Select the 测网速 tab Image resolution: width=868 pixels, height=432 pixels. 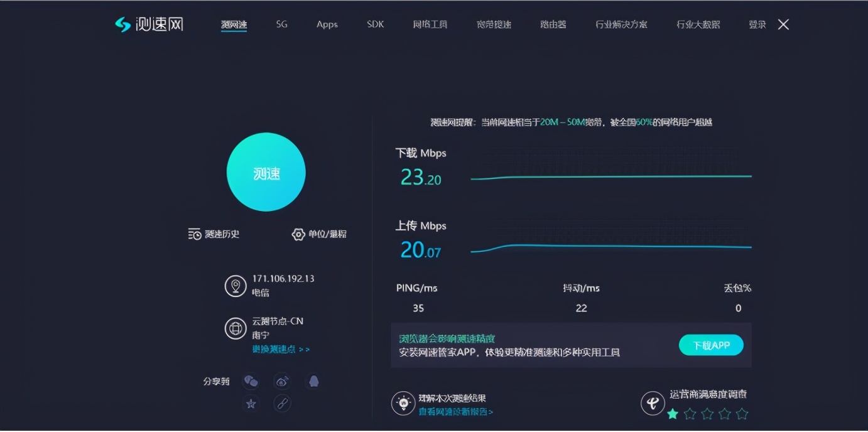pyautogui.click(x=234, y=24)
